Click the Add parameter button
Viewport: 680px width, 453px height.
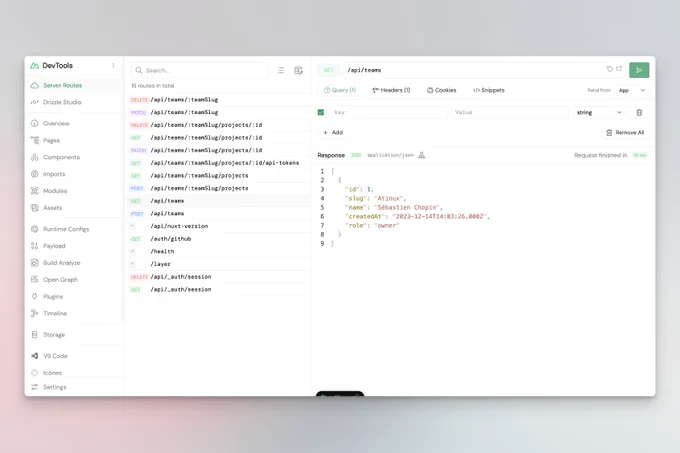click(x=333, y=133)
